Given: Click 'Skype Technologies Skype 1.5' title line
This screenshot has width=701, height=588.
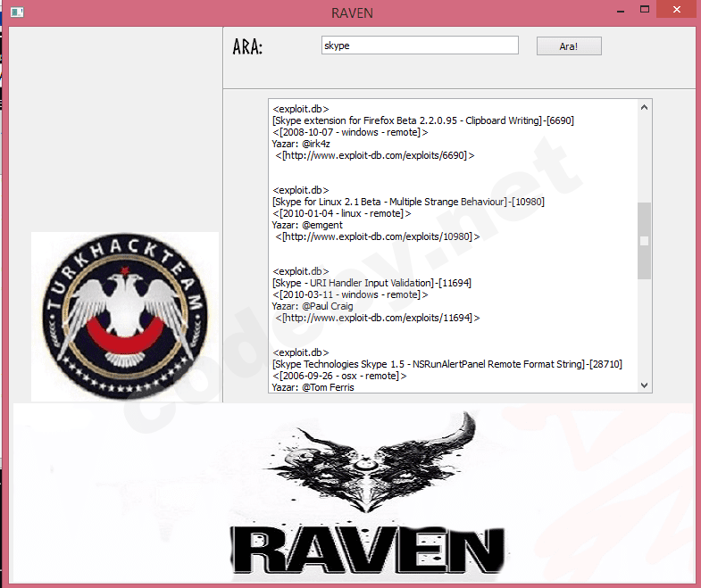Looking at the screenshot, I should [447, 365].
